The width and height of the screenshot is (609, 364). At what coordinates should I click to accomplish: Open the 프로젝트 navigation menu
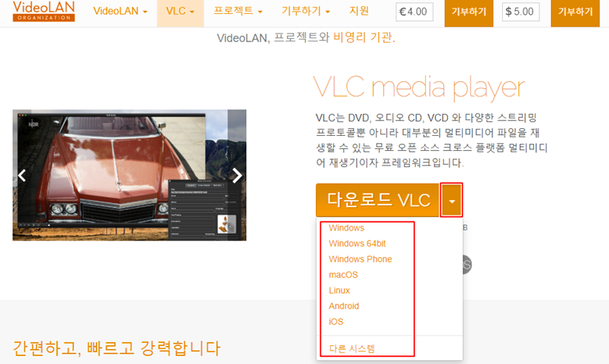point(238,11)
